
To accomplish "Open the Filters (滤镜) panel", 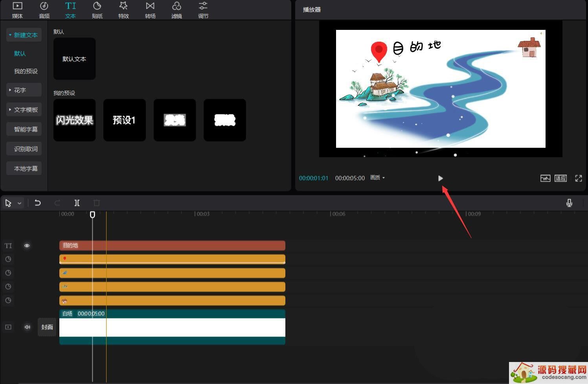I will [x=176, y=10].
